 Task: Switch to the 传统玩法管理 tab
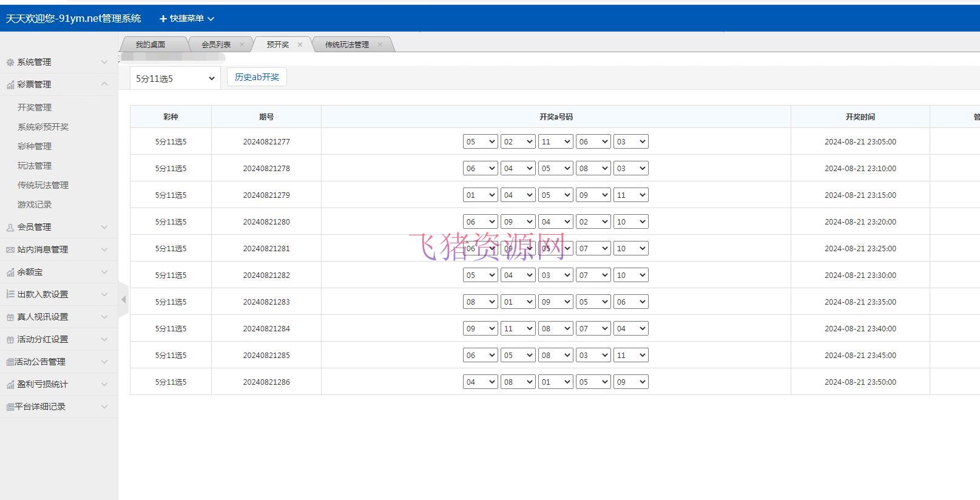click(347, 44)
